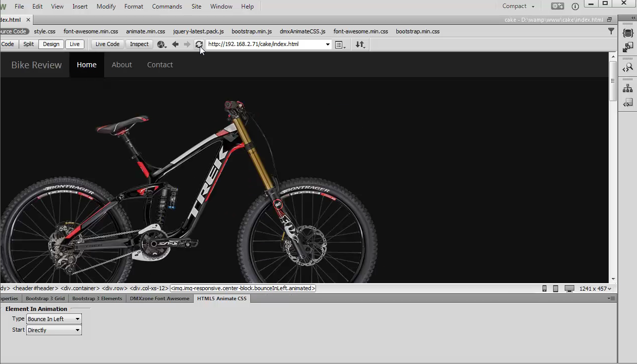Open the Commands menu

[167, 7]
